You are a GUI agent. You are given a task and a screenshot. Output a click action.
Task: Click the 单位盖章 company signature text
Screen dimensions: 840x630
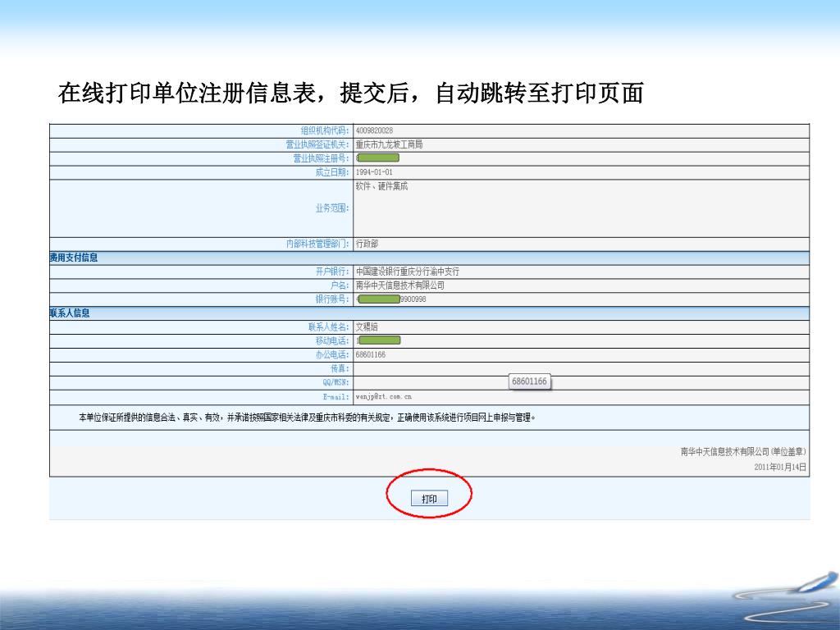pyautogui.click(x=742, y=451)
